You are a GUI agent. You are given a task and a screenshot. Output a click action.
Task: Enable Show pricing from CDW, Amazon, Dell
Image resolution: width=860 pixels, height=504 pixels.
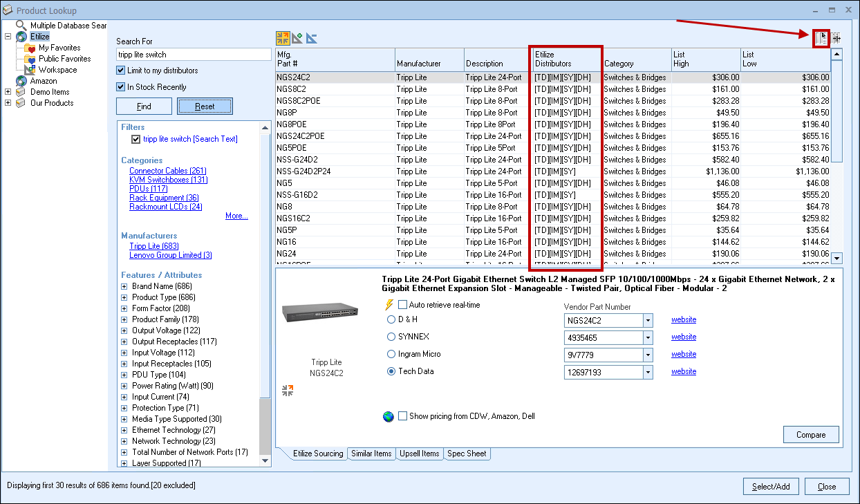pos(402,416)
